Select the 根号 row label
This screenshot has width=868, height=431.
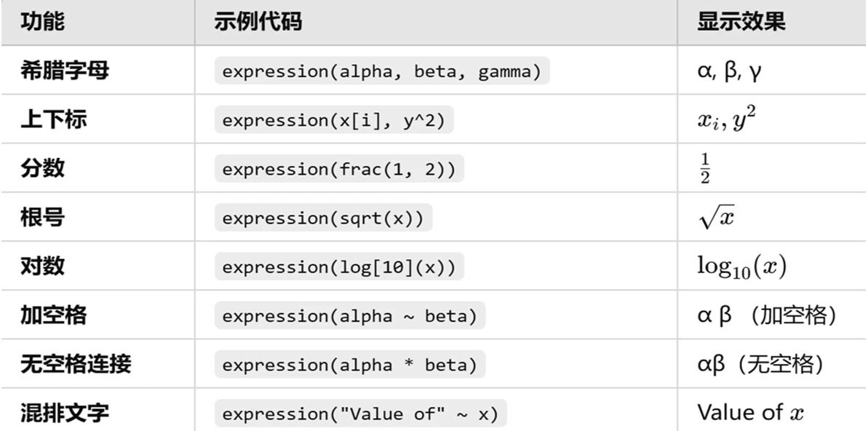tap(41, 218)
